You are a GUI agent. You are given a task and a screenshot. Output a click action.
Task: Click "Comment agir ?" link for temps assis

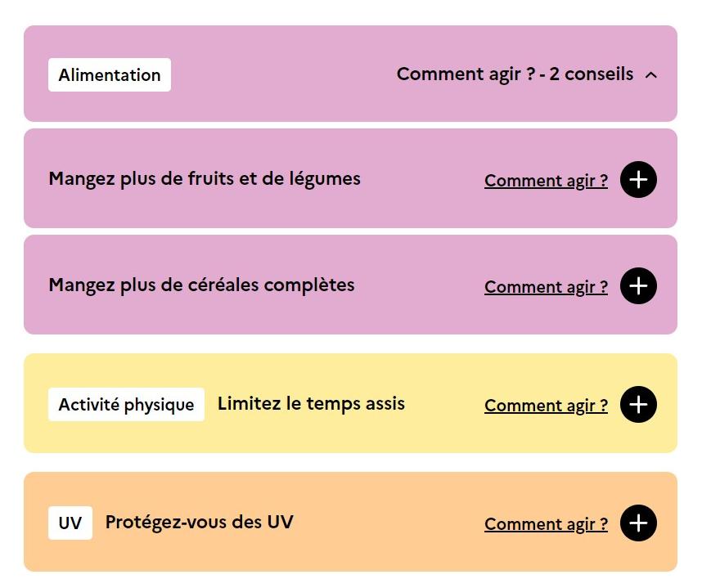tap(546, 406)
